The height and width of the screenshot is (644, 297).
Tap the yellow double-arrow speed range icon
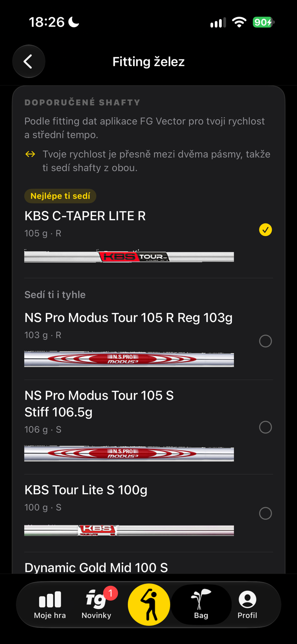coord(30,154)
